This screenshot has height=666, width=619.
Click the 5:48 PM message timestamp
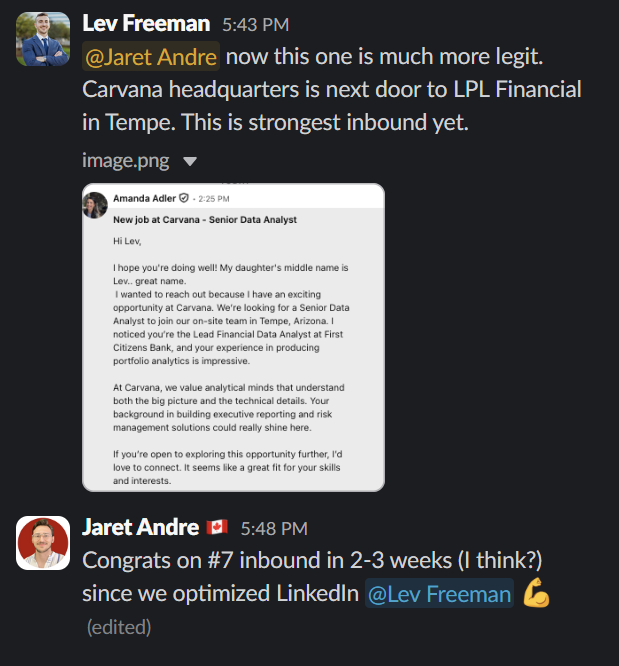click(274, 529)
